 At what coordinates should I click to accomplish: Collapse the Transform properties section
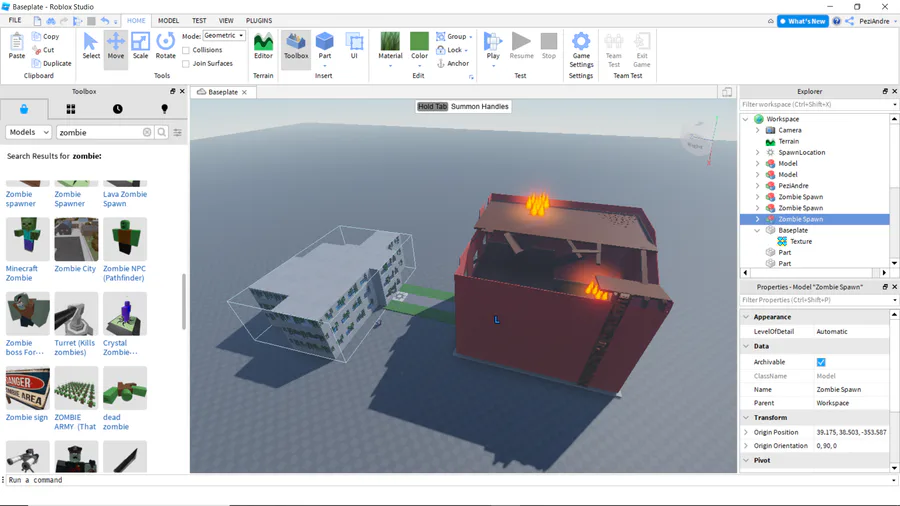click(746, 418)
